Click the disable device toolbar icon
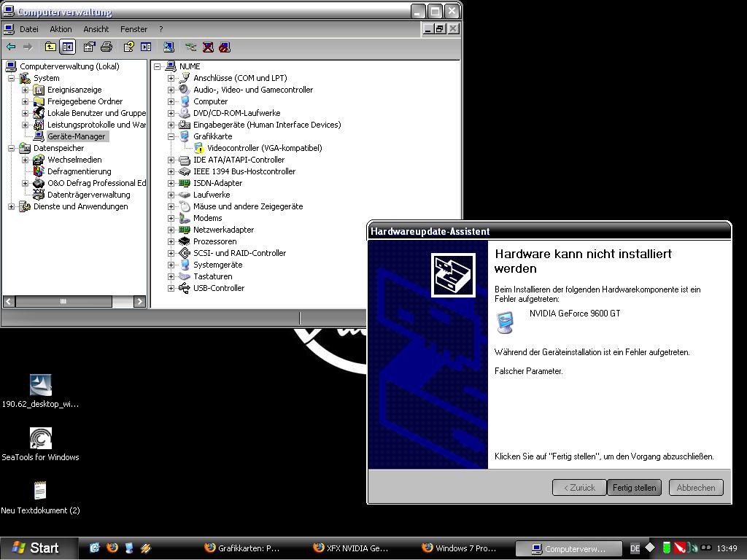 (x=225, y=47)
